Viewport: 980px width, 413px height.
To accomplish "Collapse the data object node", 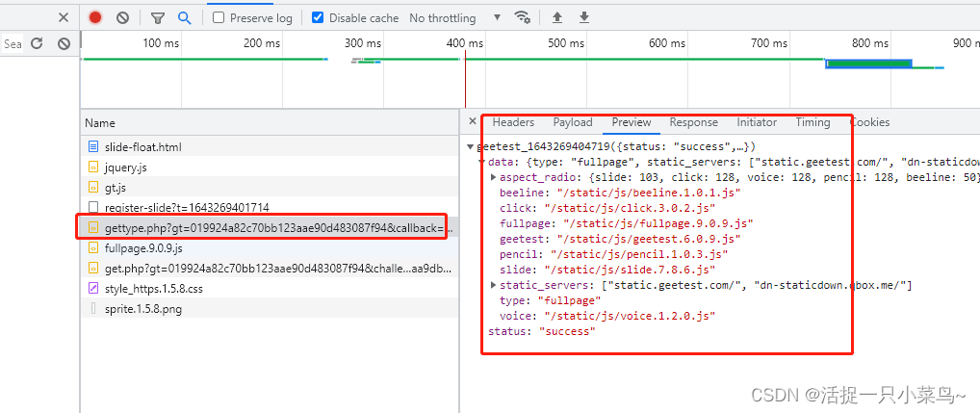I will click(482, 162).
